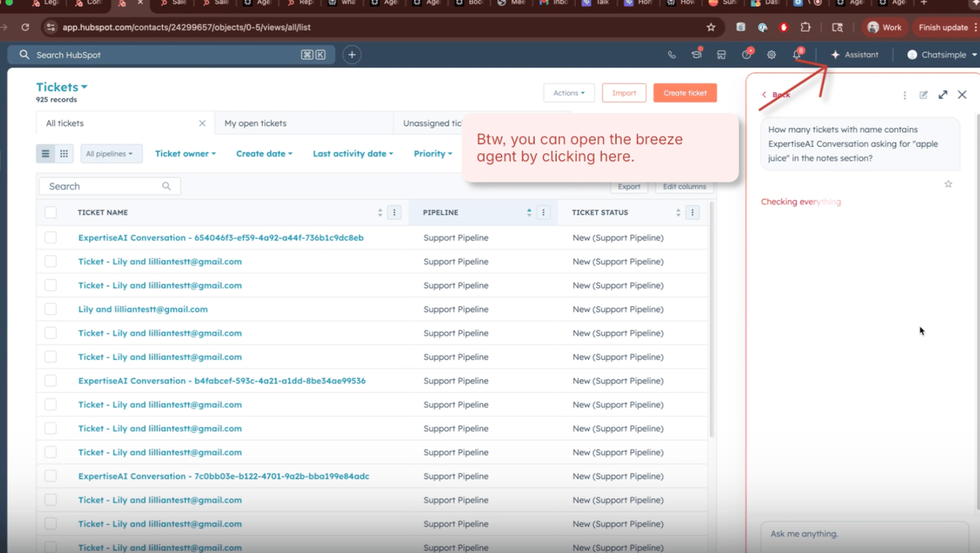Switch tickets to board grid view

pos(64,153)
